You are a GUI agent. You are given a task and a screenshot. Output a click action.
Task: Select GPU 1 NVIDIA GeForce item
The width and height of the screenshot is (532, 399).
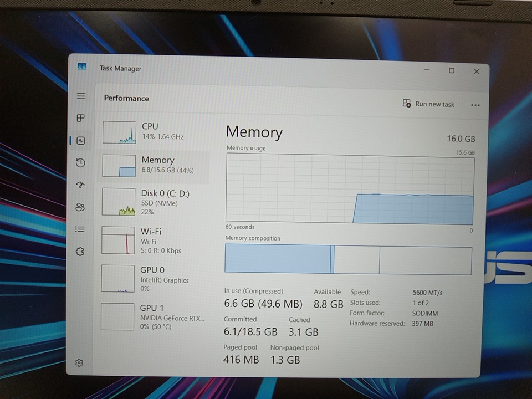tap(155, 316)
